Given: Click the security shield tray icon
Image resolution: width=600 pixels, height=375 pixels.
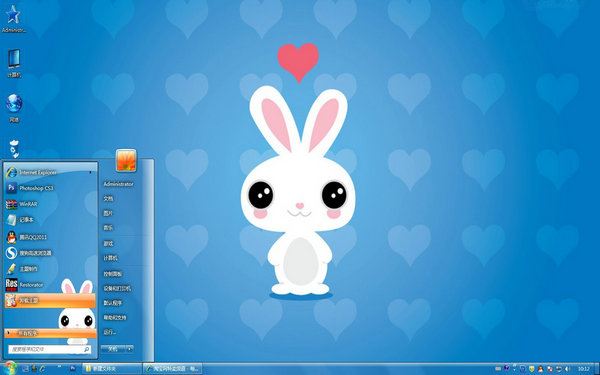Looking at the screenshot, I should tap(532, 369).
